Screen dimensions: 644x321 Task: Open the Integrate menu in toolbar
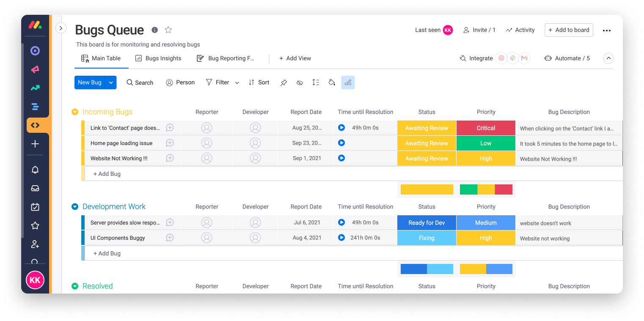pos(476,58)
